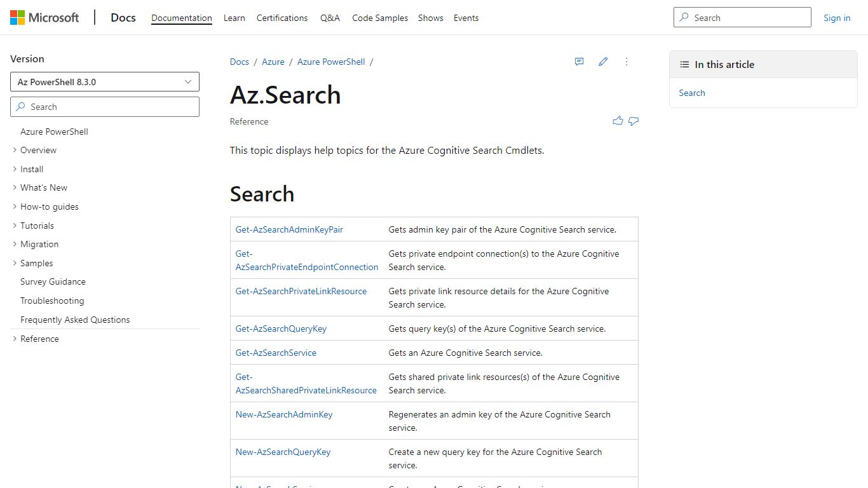This screenshot has height=488, width=868.
Task: Open Get-AzSearchPrivateEndpointConnection cmdlet link
Action: [x=307, y=261]
